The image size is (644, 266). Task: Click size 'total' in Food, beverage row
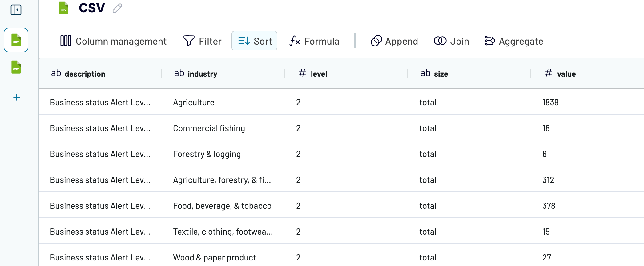pyautogui.click(x=428, y=206)
